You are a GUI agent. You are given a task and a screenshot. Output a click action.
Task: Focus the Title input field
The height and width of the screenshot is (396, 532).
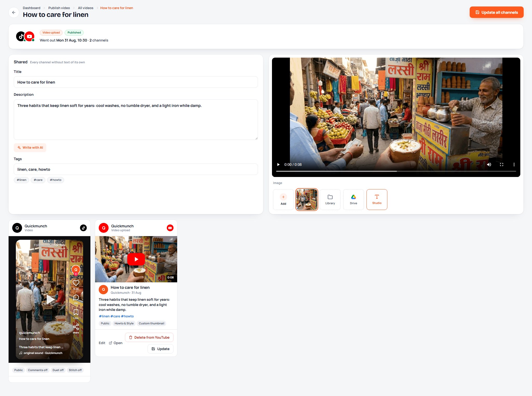coord(136,82)
